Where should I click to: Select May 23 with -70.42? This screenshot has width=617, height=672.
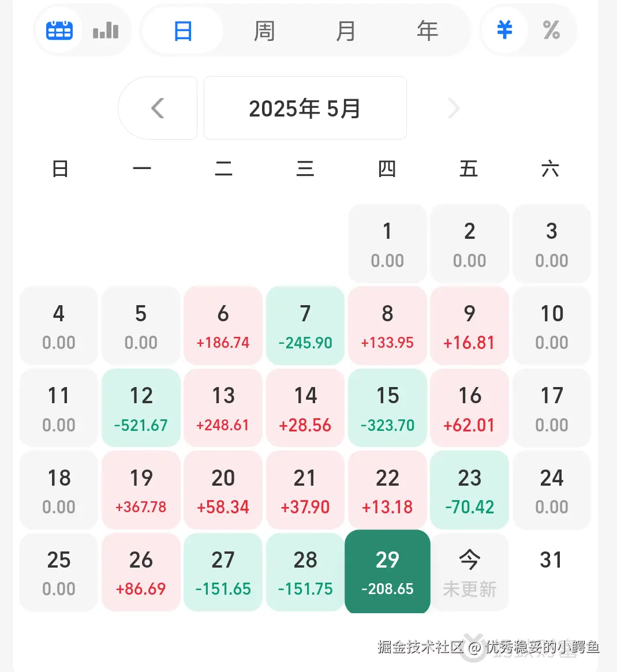point(469,490)
